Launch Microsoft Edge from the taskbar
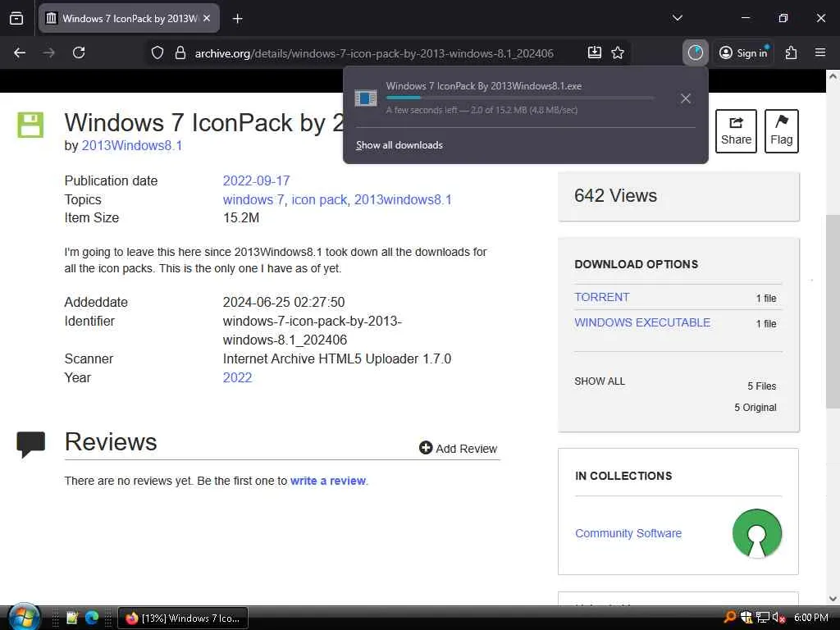The height and width of the screenshot is (630, 840). point(92,618)
